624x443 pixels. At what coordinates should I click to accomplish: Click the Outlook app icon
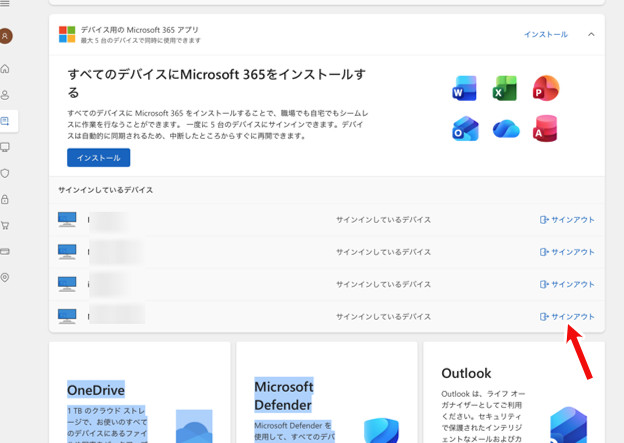465,129
